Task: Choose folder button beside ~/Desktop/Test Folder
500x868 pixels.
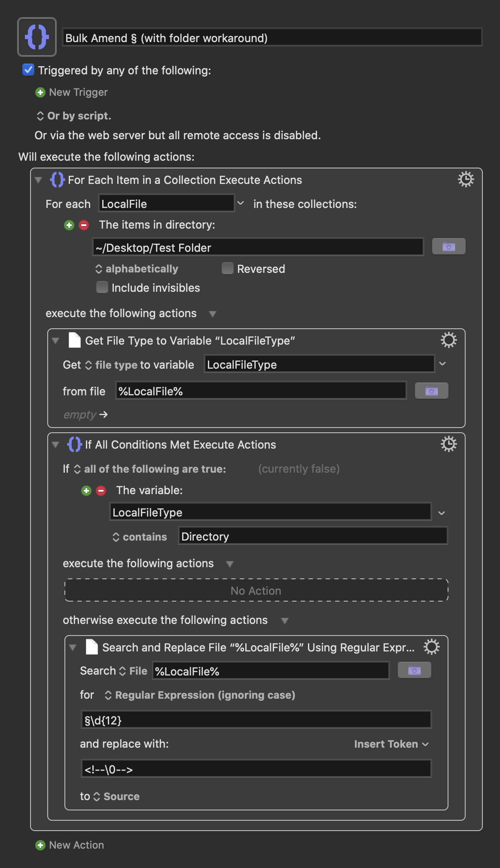Action: click(x=448, y=247)
